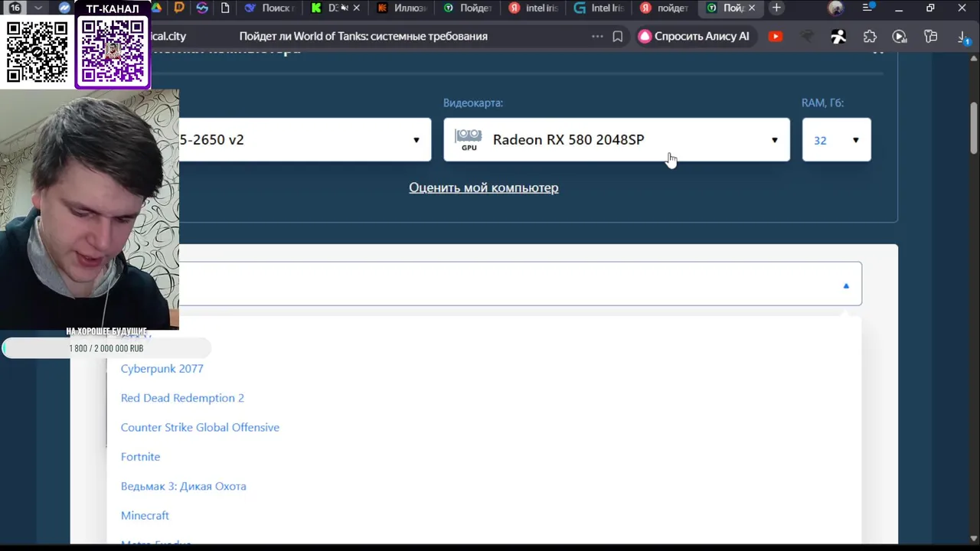Switch to the first Пойдет tab
This screenshot has height=551, width=980.
click(469, 8)
